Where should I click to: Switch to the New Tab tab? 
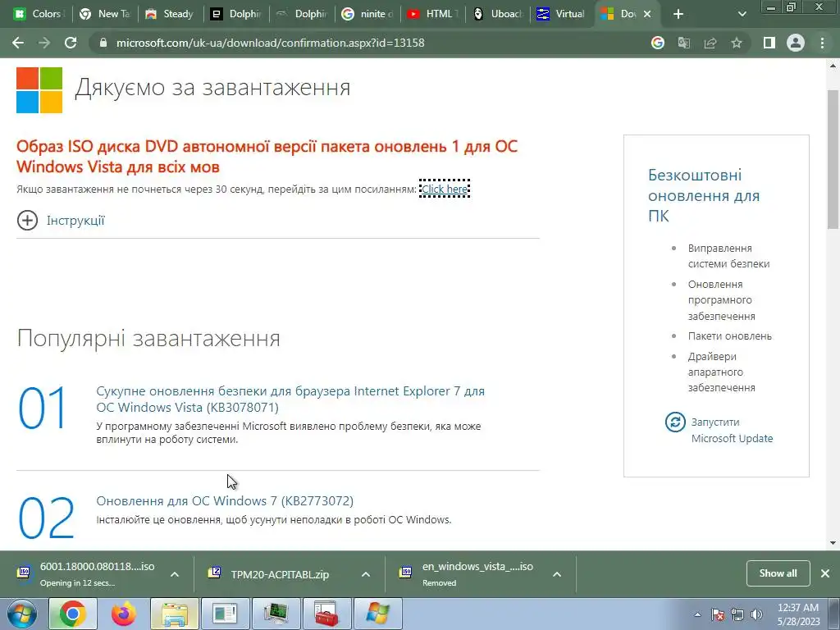(105, 14)
